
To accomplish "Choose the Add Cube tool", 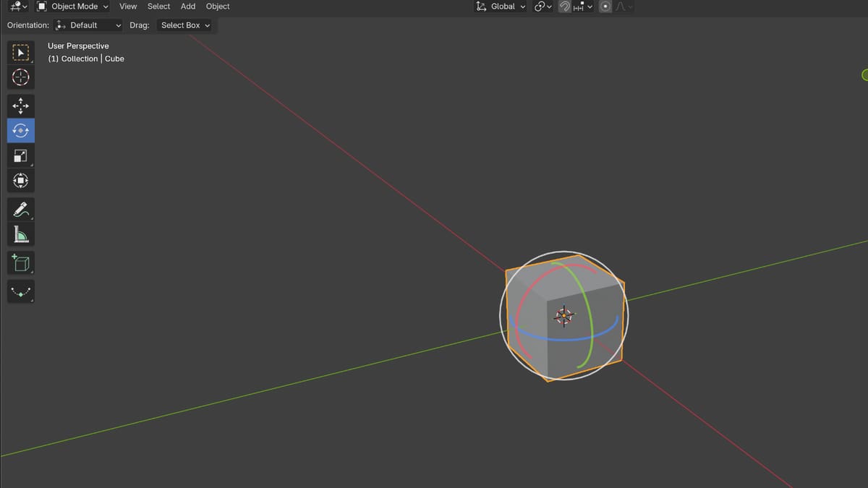I will (21, 263).
